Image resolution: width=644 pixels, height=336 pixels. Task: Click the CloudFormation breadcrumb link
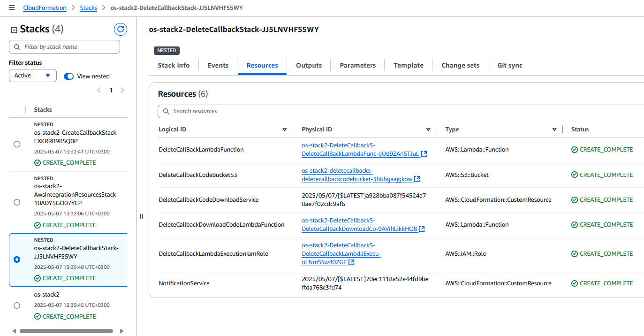(x=45, y=8)
